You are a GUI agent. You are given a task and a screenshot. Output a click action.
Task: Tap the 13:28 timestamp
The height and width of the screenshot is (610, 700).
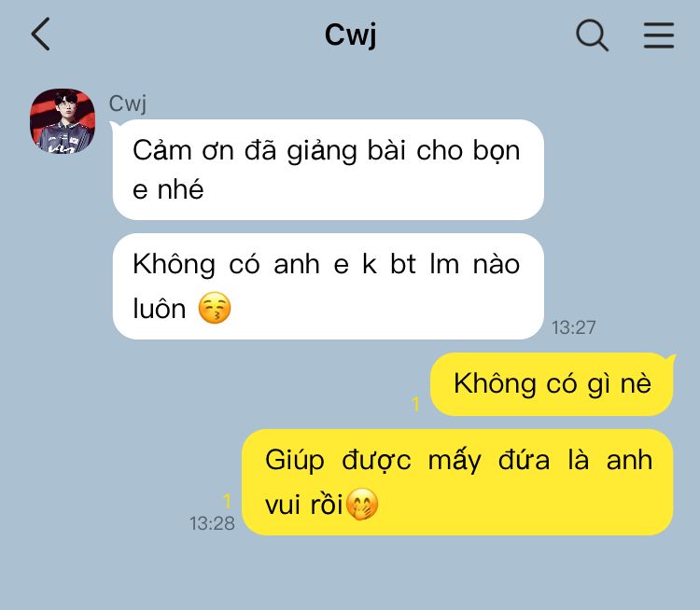click(x=212, y=523)
